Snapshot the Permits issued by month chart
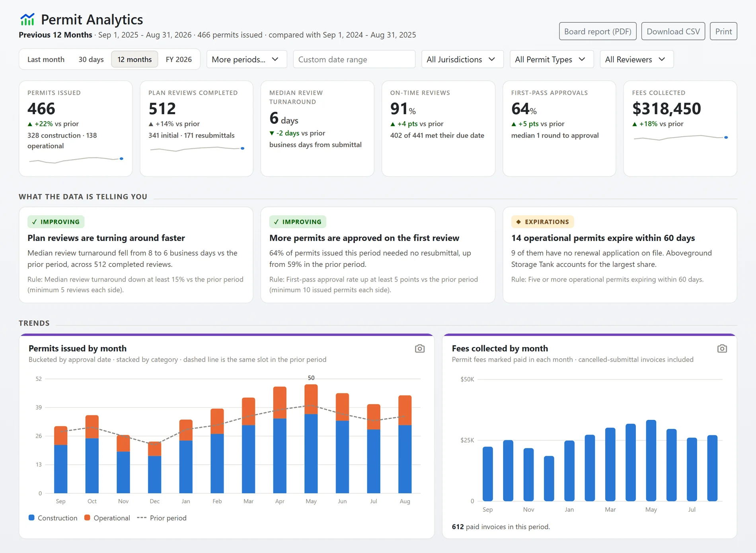 420,349
